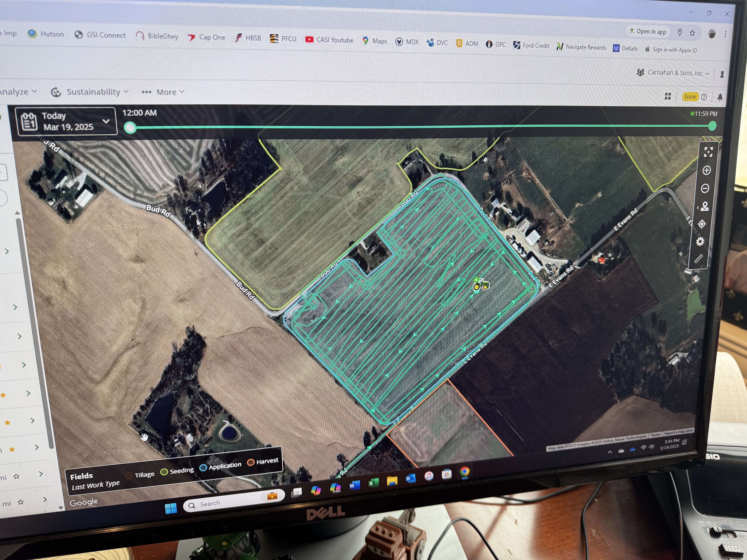Show hidden system tray icons
The height and width of the screenshot is (560, 747).
click(x=610, y=452)
